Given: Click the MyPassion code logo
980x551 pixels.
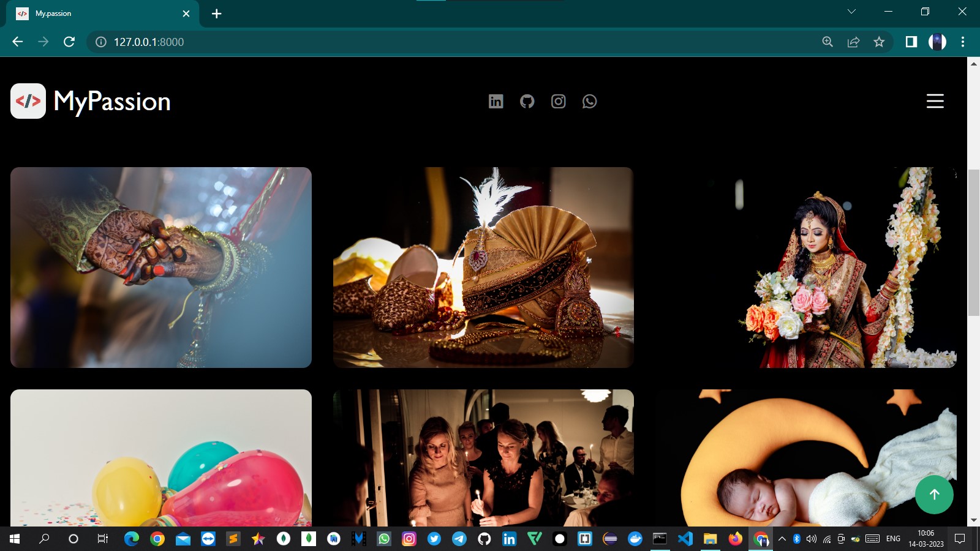Looking at the screenshot, I should coord(28,101).
